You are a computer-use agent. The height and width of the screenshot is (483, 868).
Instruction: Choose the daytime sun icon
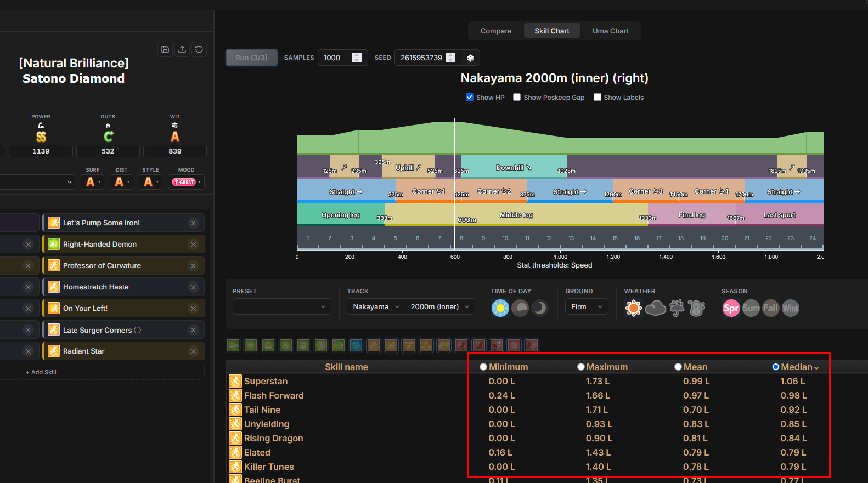(500, 308)
